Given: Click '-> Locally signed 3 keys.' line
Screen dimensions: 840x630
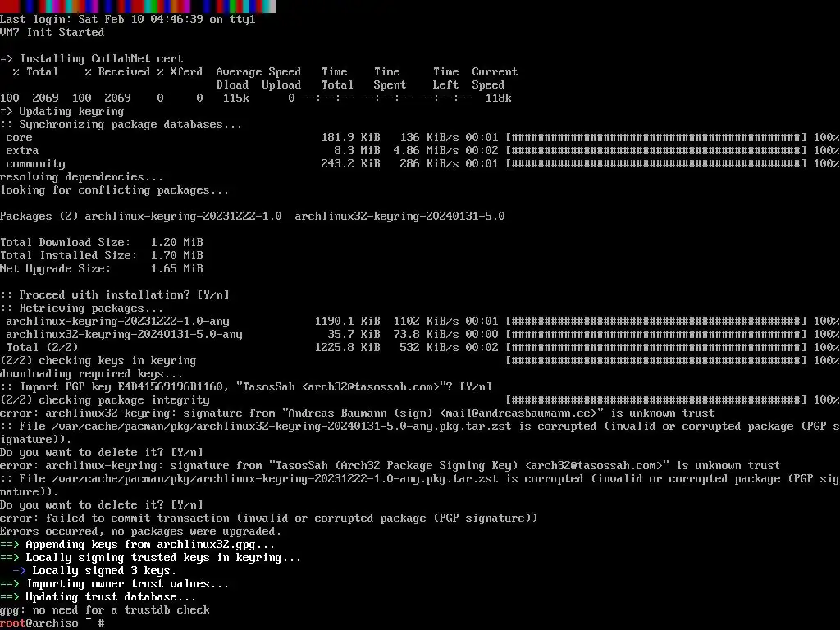Looking at the screenshot, I should (x=95, y=571).
